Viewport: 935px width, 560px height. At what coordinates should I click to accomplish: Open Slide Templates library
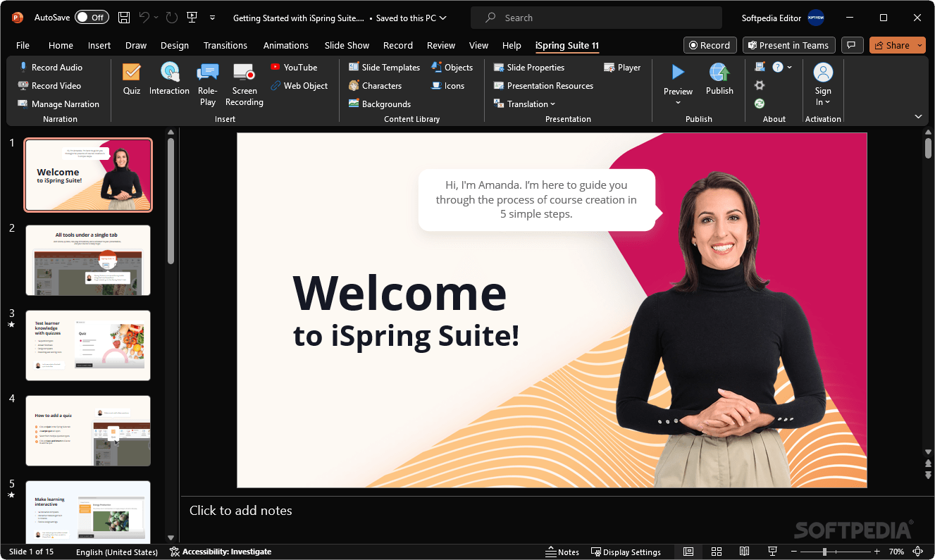(x=384, y=67)
